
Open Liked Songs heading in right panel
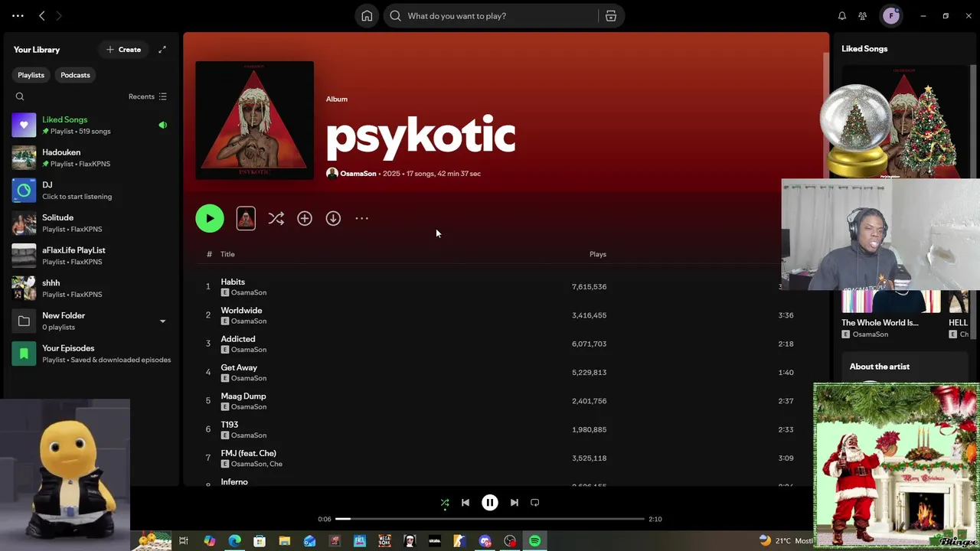point(864,49)
